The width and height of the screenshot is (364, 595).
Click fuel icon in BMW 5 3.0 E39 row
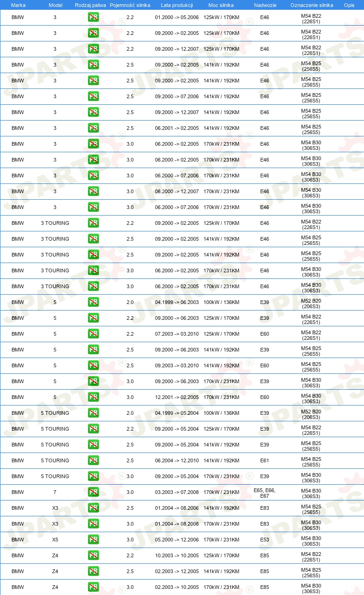[93, 382]
